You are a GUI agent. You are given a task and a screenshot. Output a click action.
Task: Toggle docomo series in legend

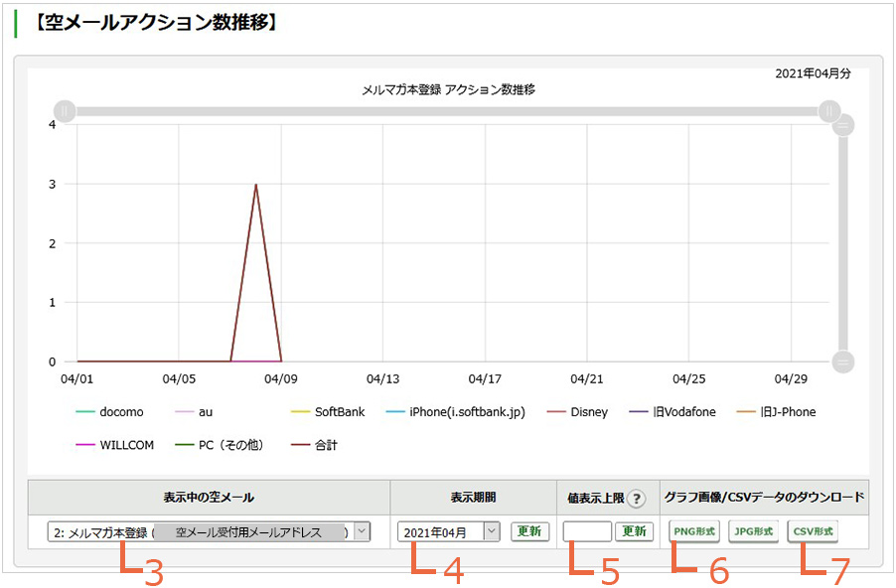[109, 412]
